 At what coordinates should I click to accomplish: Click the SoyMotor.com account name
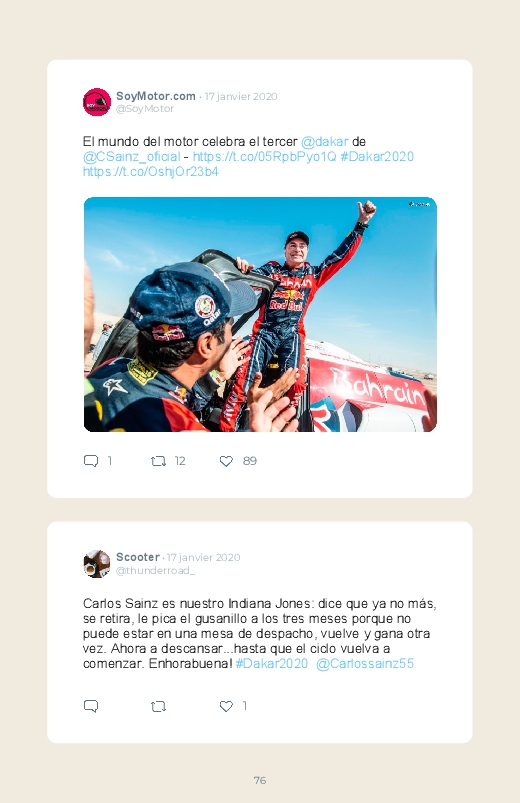pyautogui.click(x=156, y=96)
